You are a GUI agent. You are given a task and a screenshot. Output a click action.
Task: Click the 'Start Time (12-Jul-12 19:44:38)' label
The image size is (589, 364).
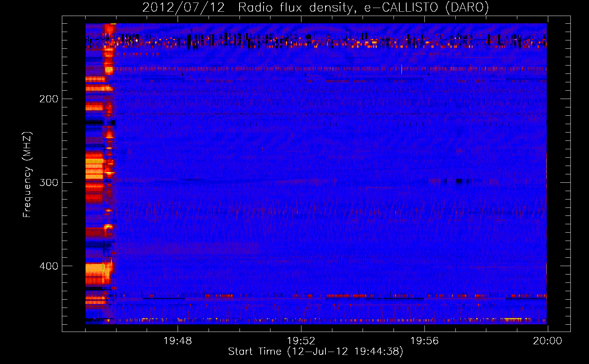point(316,352)
